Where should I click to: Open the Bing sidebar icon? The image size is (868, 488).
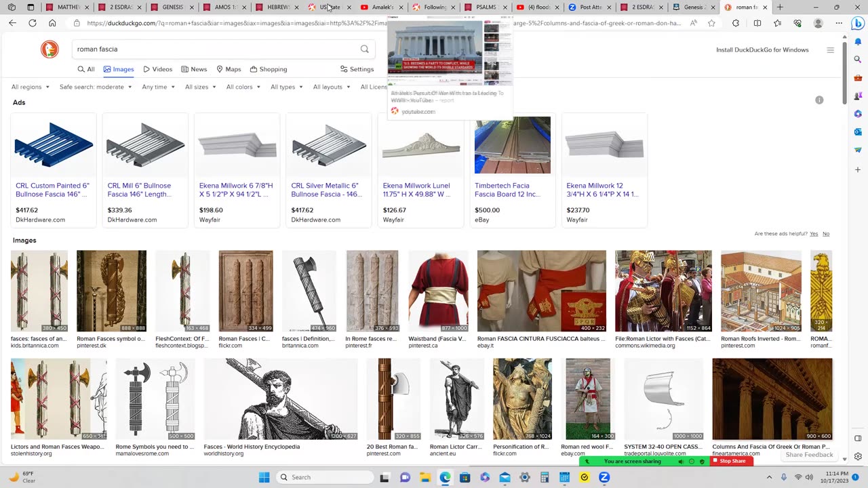pyautogui.click(x=857, y=23)
